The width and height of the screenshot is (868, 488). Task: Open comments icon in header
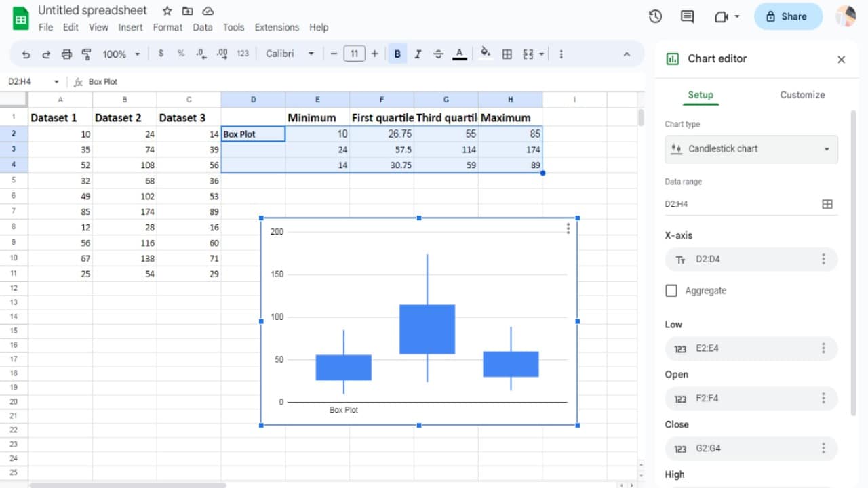click(687, 16)
